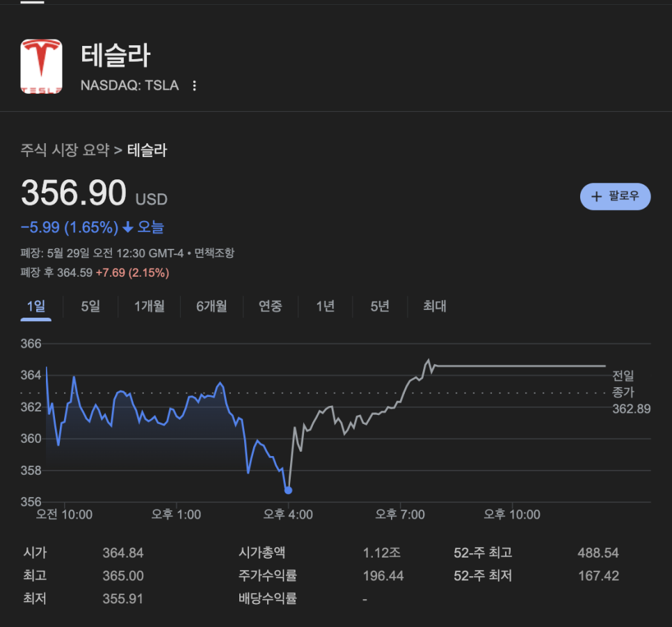Screen dimensions: 672x627
Task: Click the 최고 value 365.00
Action: click(x=123, y=576)
